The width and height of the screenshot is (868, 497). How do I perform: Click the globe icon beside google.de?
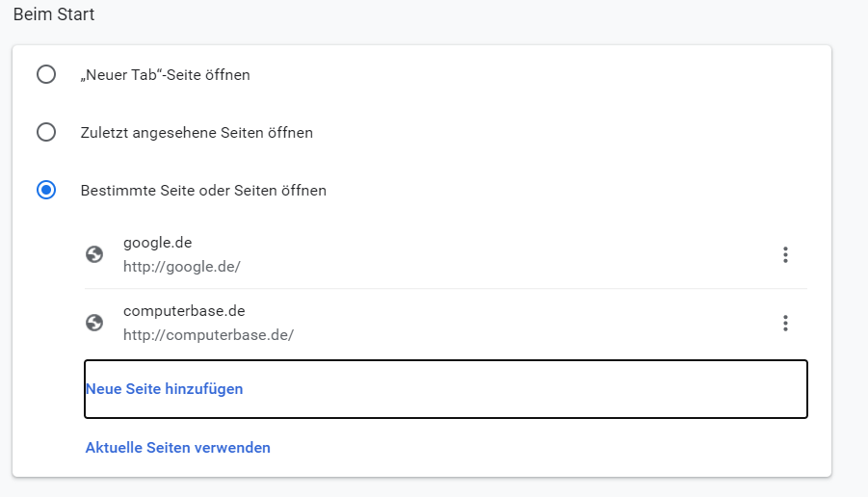(94, 254)
